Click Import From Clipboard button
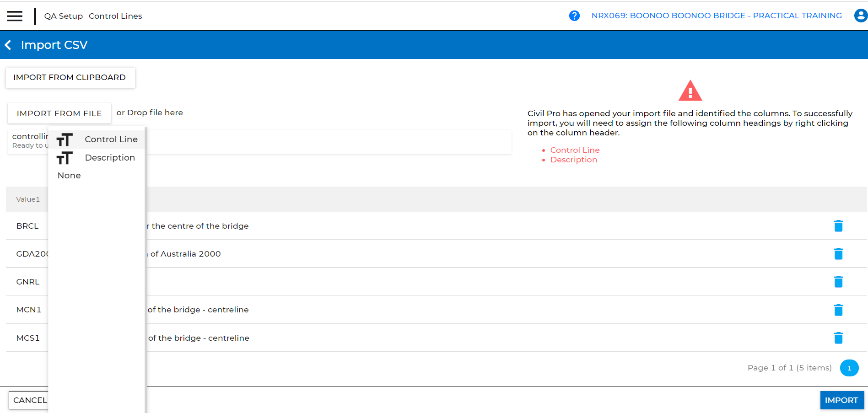Image resolution: width=868 pixels, height=413 pixels. (70, 78)
